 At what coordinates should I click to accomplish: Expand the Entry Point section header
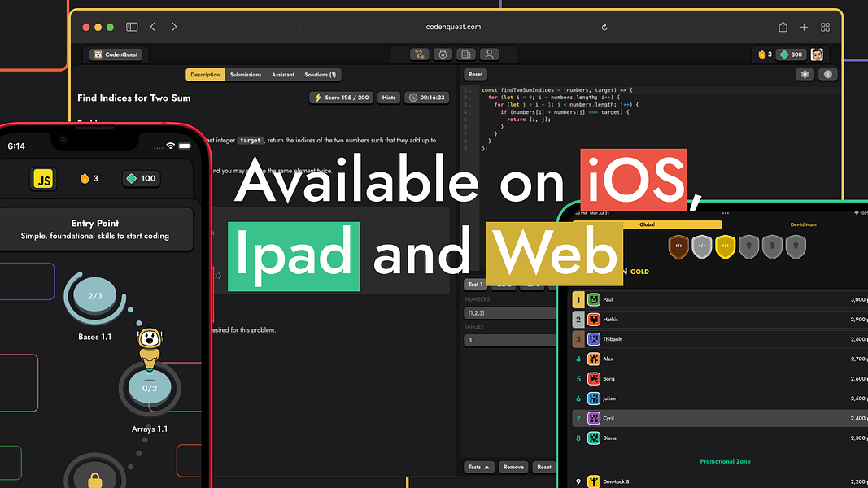tap(95, 229)
